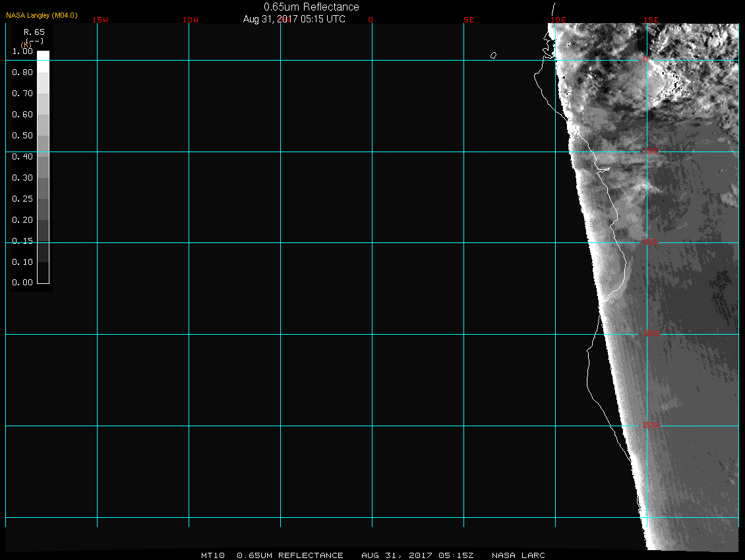The height and width of the screenshot is (560, 745).
Task: Click the small island outline near the equator
Action: [x=493, y=55]
